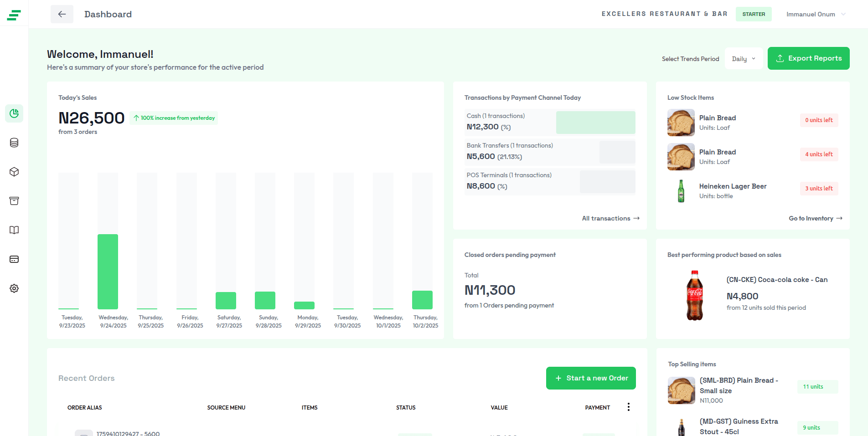Image resolution: width=868 pixels, height=436 pixels.
Task: Open the box products sidebar icon
Action: coord(14,172)
